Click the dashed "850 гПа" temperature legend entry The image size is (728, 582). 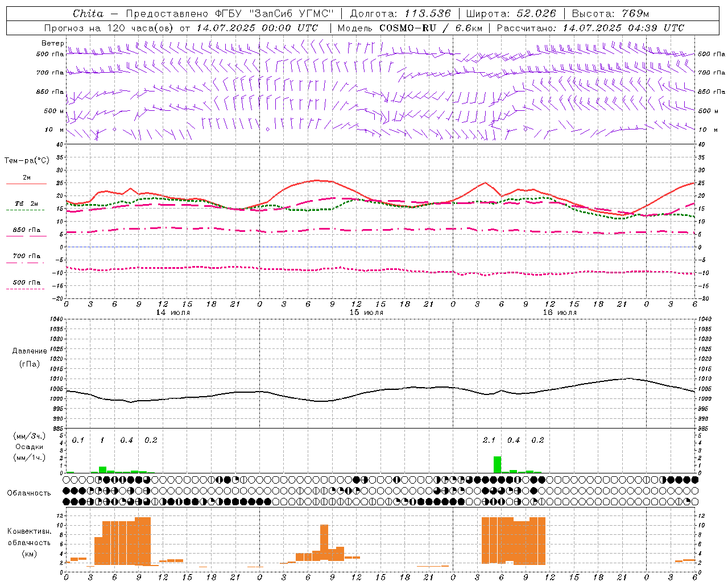tap(26, 232)
